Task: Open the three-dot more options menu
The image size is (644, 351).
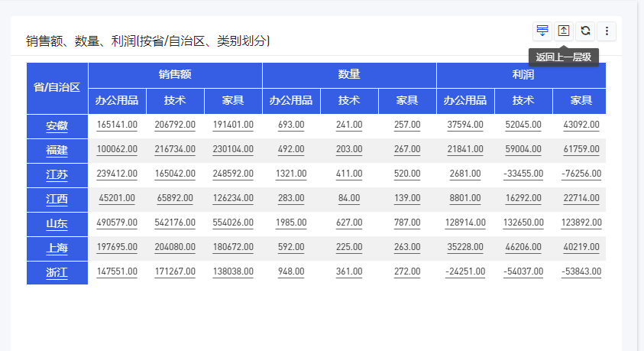Action: click(607, 31)
